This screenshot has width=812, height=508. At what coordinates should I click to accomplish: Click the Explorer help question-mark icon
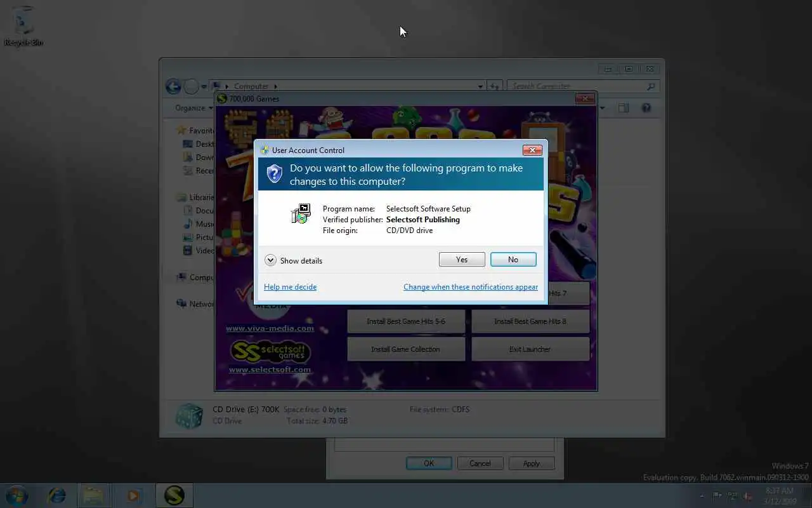pyautogui.click(x=646, y=108)
